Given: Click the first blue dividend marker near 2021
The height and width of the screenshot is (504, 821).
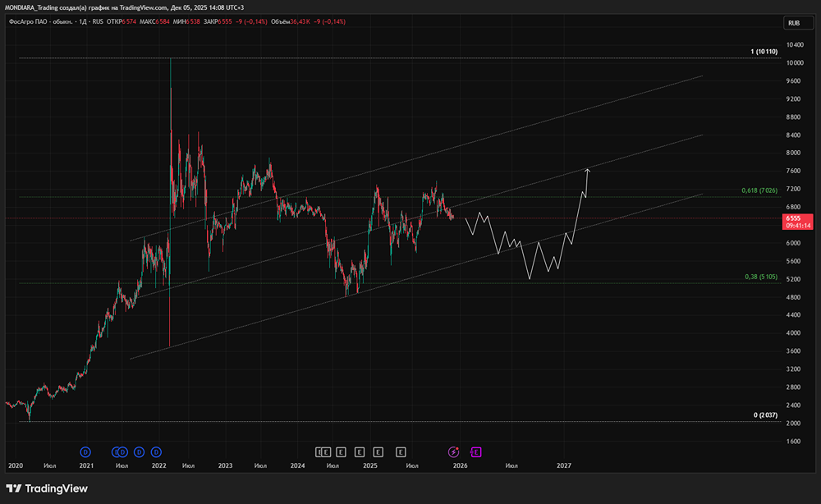Looking at the screenshot, I should [x=85, y=451].
